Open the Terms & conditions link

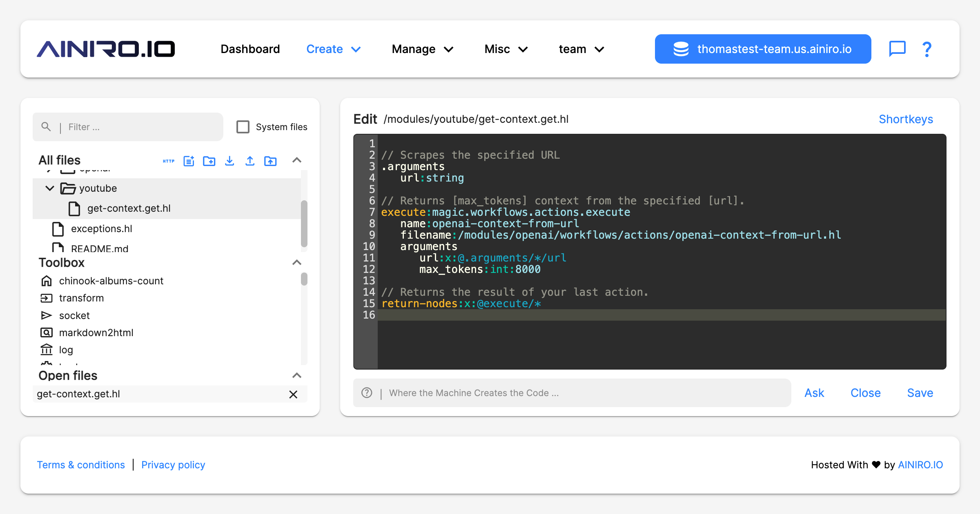click(x=81, y=465)
